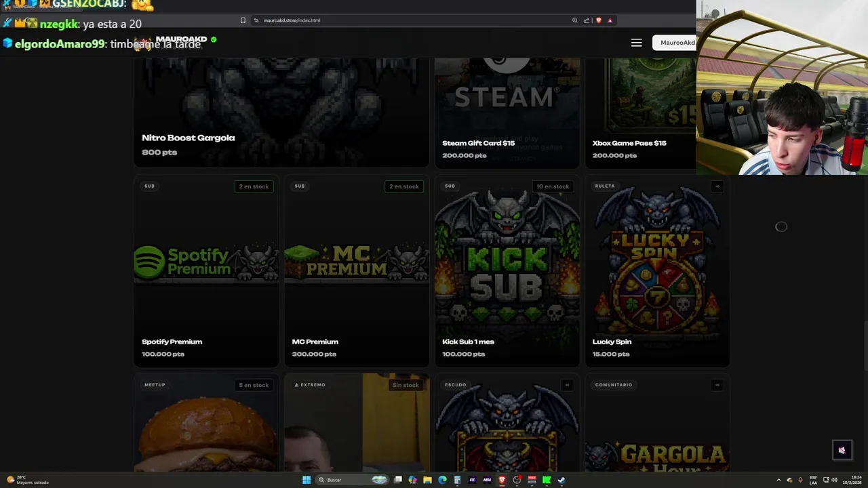The image size is (868, 488).
Task: Click the infinity stock badge on the Escudo card
Action: pyautogui.click(x=567, y=385)
